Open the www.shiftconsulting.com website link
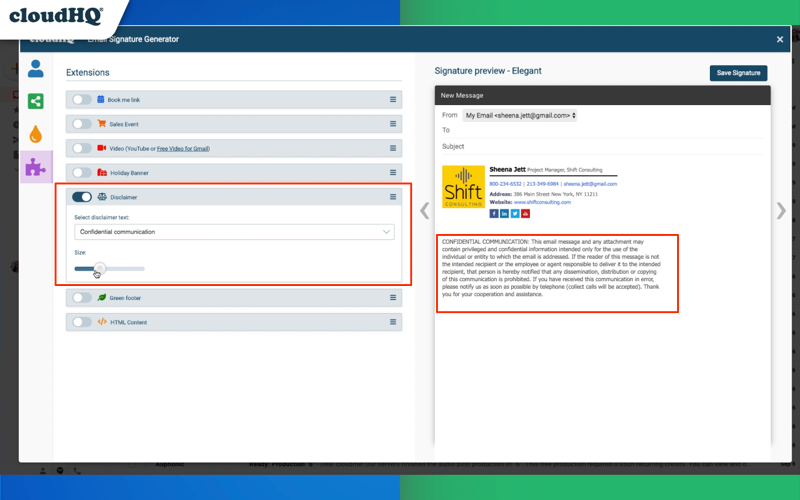The image size is (800, 500). pos(542,202)
